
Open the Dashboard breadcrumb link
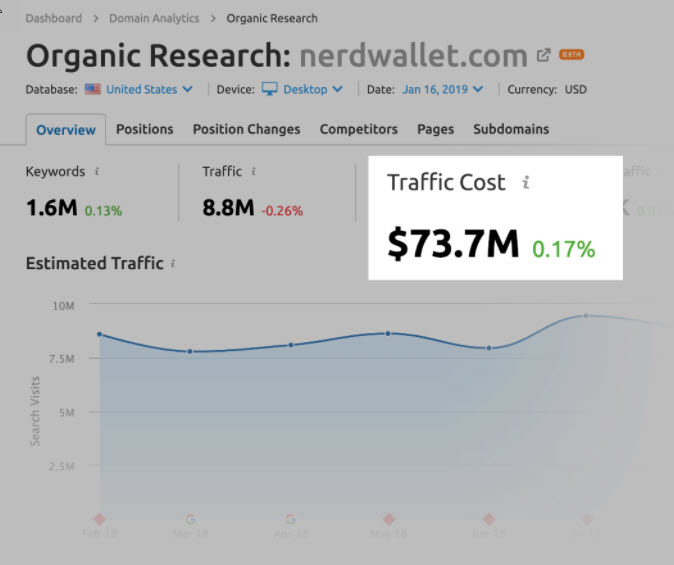54,18
